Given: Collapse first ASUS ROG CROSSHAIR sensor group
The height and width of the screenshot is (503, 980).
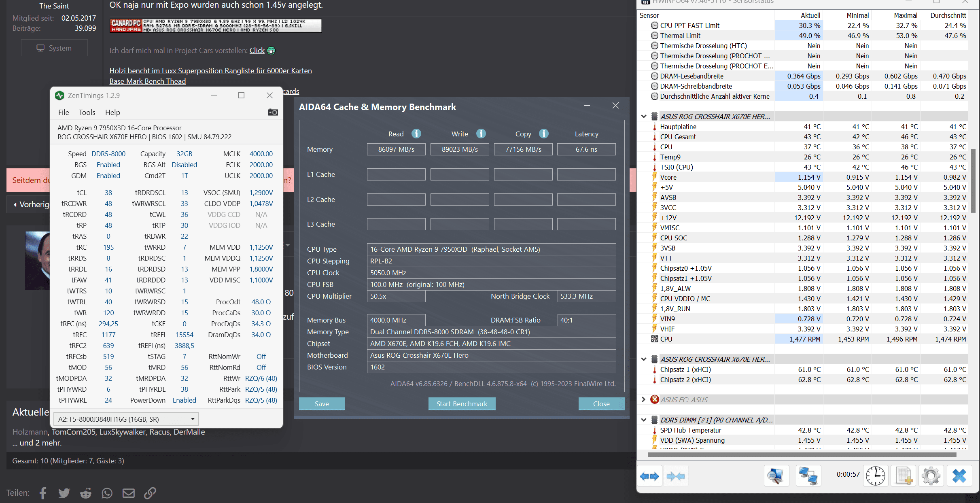Looking at the screenshot, I should [644, 117].
